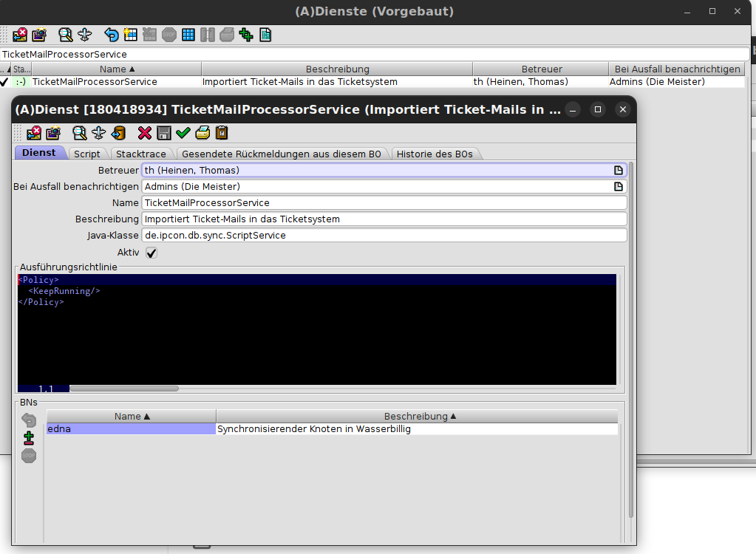This screenshot has width=756, height=554.
Task: Open the Betreuer selection via its field icon
Action: click(x=619, y=170)
